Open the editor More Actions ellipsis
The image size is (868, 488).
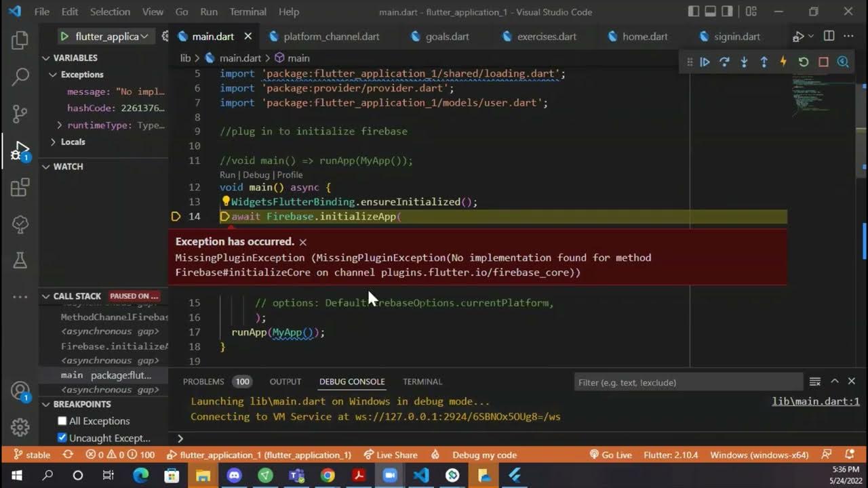[x=849, y=36]
